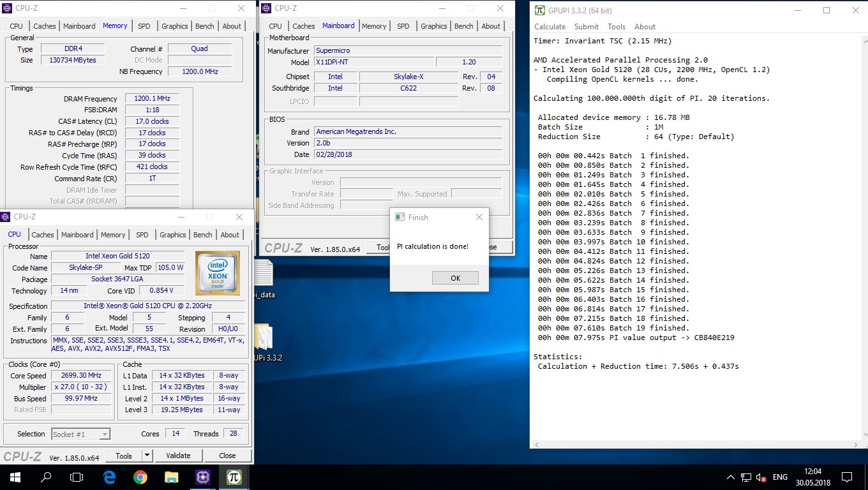868x490 pixels.
Task: Click CPU-Z Memory window title icon
Action: click(7, 8)
